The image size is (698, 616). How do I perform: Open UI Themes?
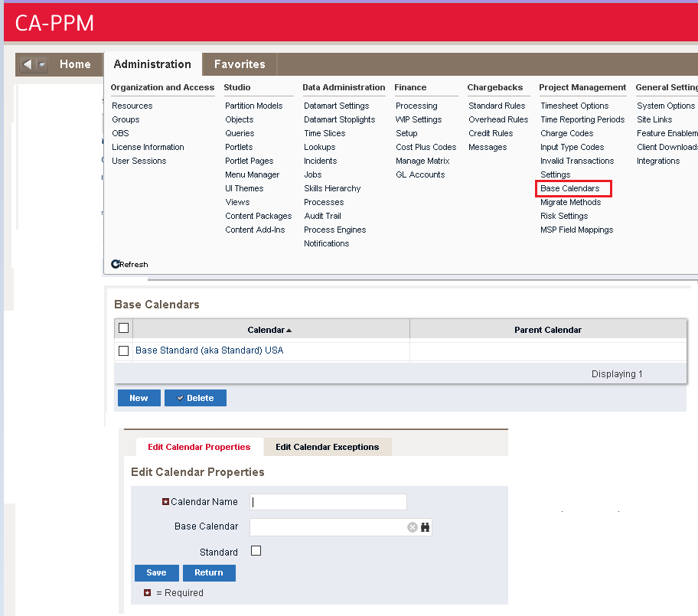pyautogui.click(x=244, y=188)
